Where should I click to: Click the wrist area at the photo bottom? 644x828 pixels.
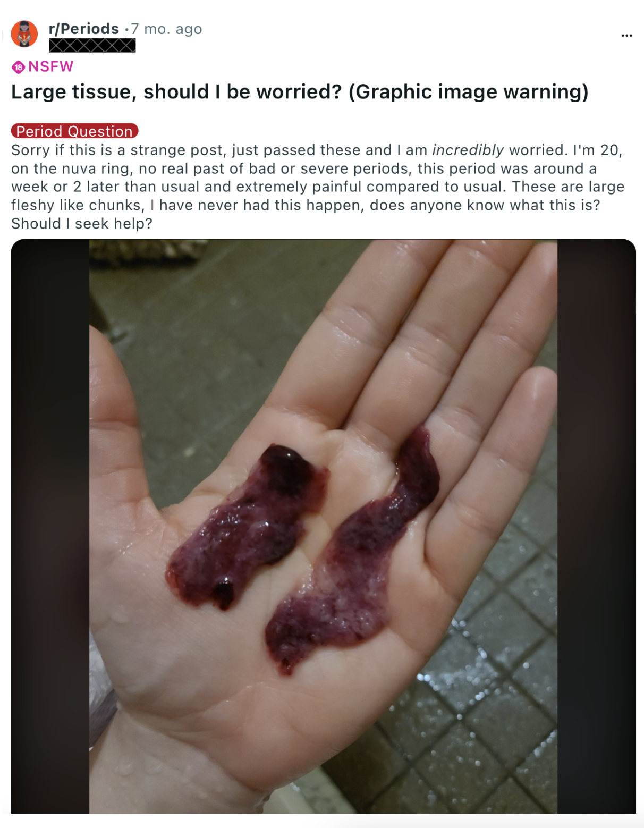175,771
